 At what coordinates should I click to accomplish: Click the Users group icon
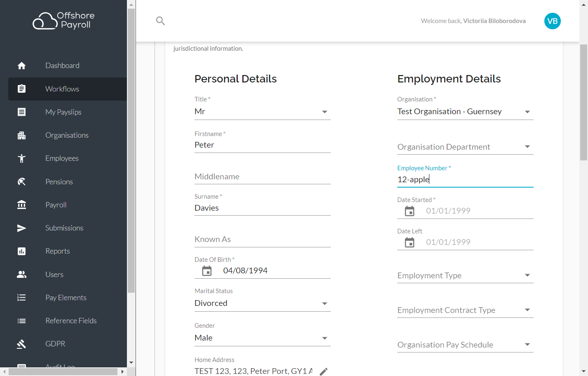[x=22, y=274]
